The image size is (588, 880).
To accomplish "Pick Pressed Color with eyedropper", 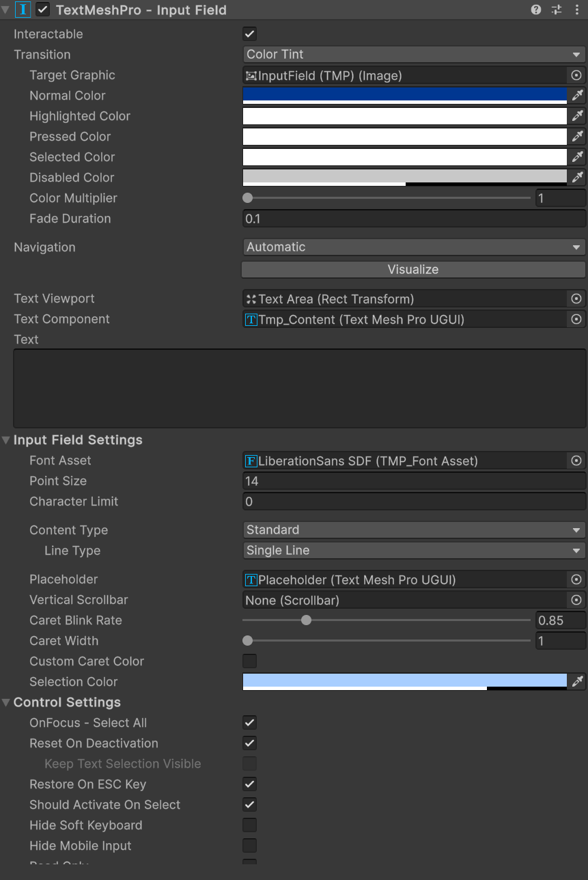I will coord(577,137).
